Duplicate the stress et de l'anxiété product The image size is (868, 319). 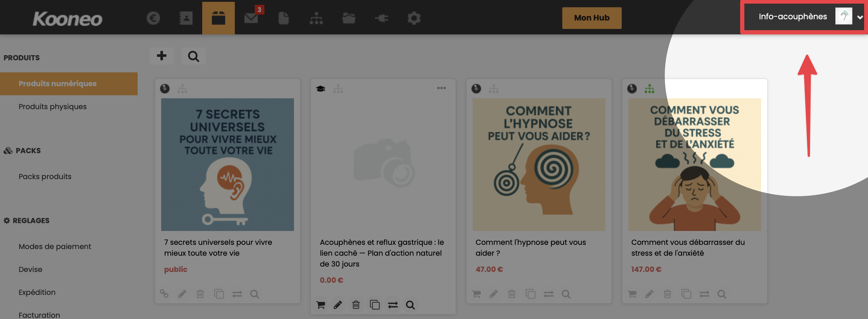[686, 294]
